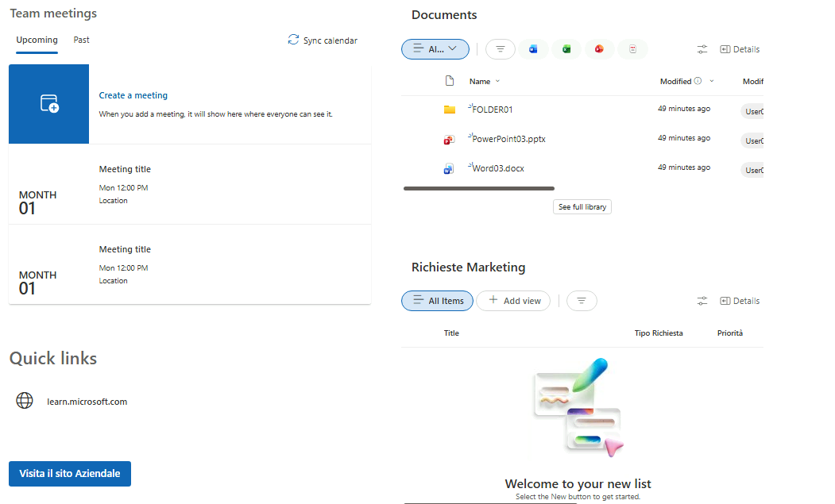Click the Visita il sito Aziendale button
This screenshot has width=835, height=504.
[x=70, y=474]
